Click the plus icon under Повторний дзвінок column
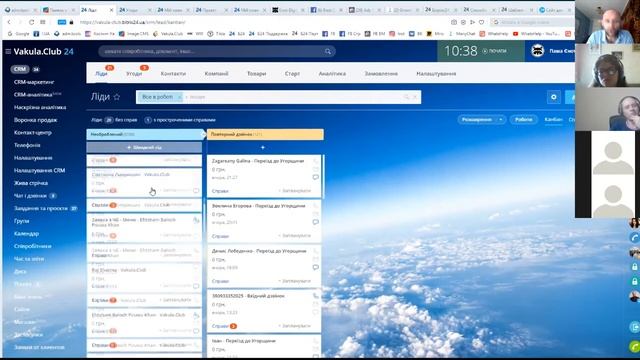 [x=262, y=147]
